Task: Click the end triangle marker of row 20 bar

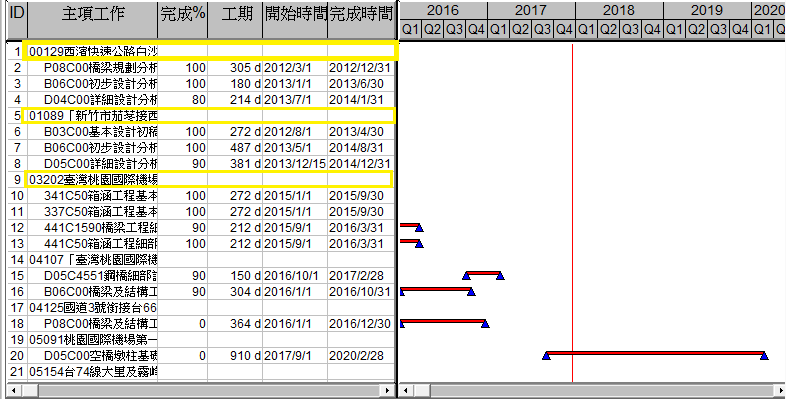Action: point(764,356)
